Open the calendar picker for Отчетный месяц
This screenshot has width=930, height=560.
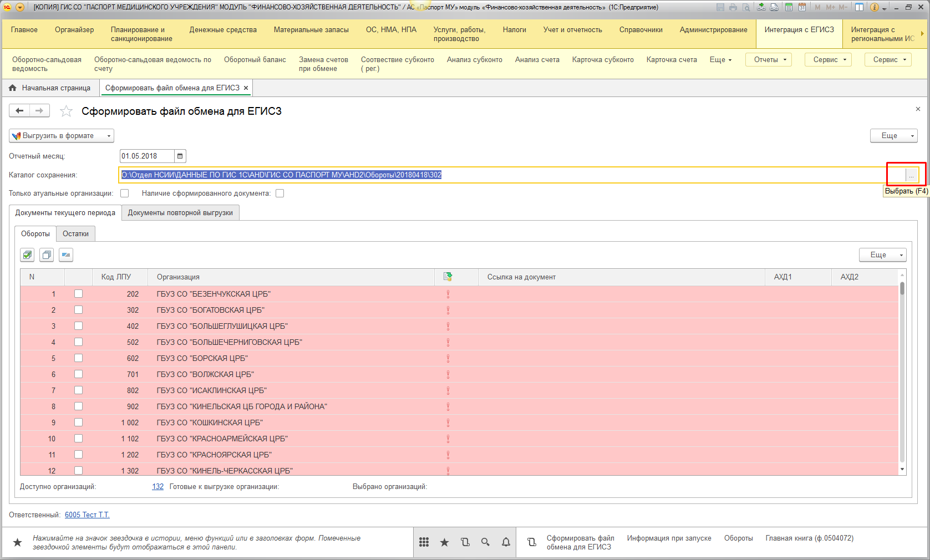tap(180, 156)
